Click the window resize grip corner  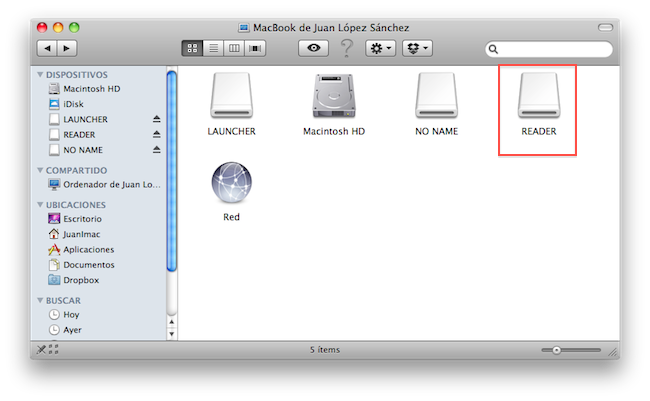click(x=613, y=352)
